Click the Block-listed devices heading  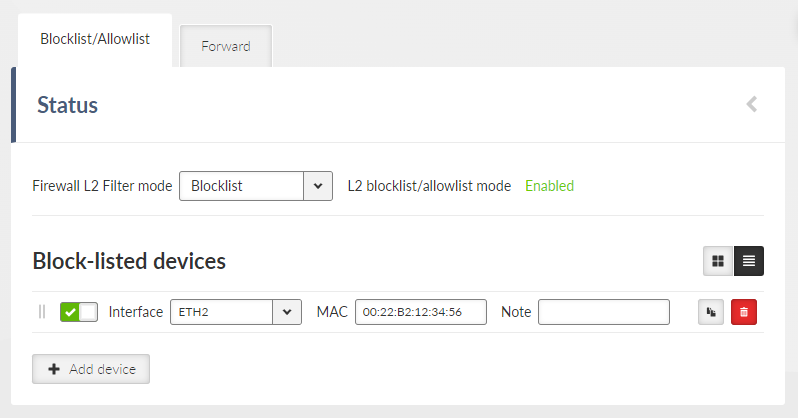tap(129, 261)
